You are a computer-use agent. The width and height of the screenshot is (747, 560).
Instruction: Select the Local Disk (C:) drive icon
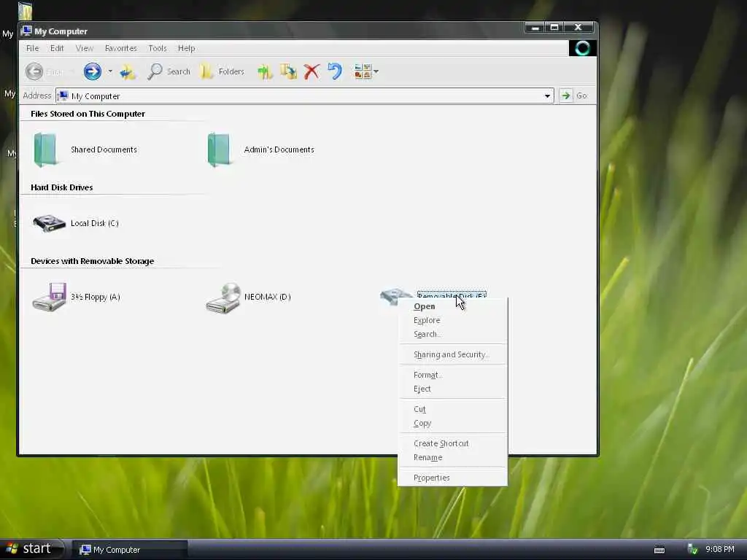pyautogui.click(x=49, y=223)
